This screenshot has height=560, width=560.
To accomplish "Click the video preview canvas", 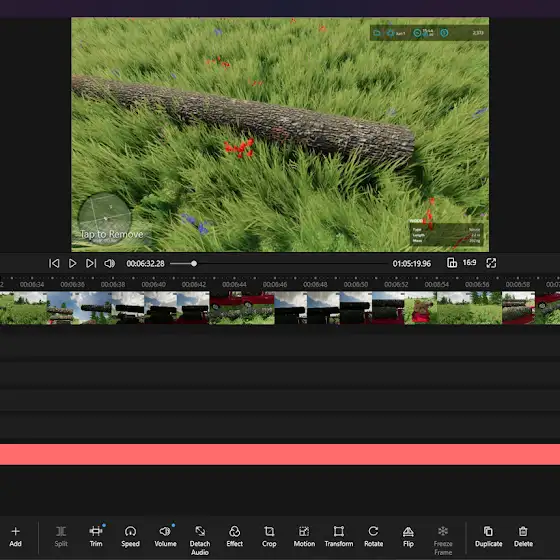I will pos(280,135).
